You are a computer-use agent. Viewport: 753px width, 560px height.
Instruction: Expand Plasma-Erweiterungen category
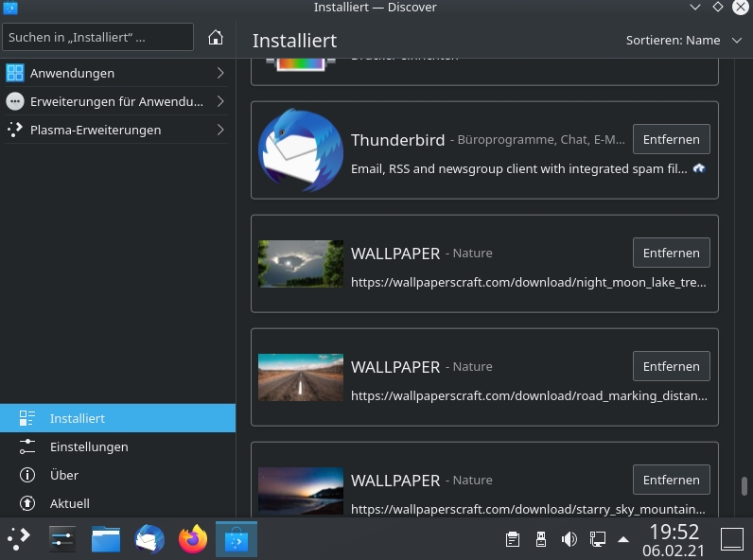pos(115,130)
